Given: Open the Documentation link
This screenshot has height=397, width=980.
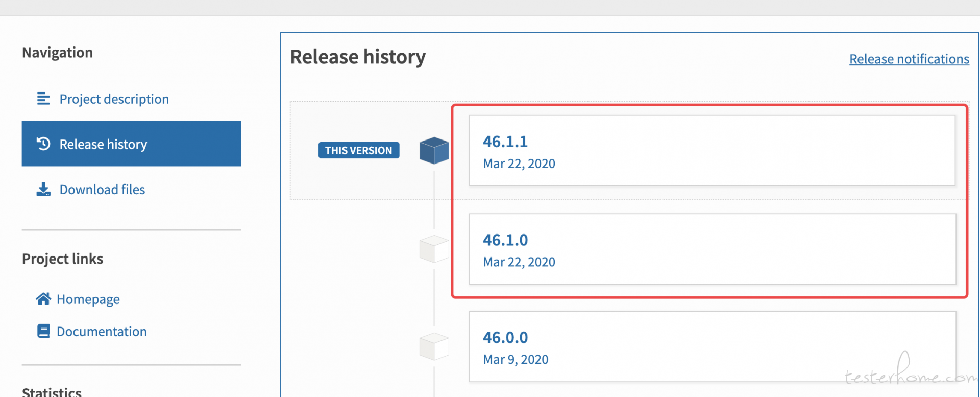Looking at the screenshot, I should (102, 331).
